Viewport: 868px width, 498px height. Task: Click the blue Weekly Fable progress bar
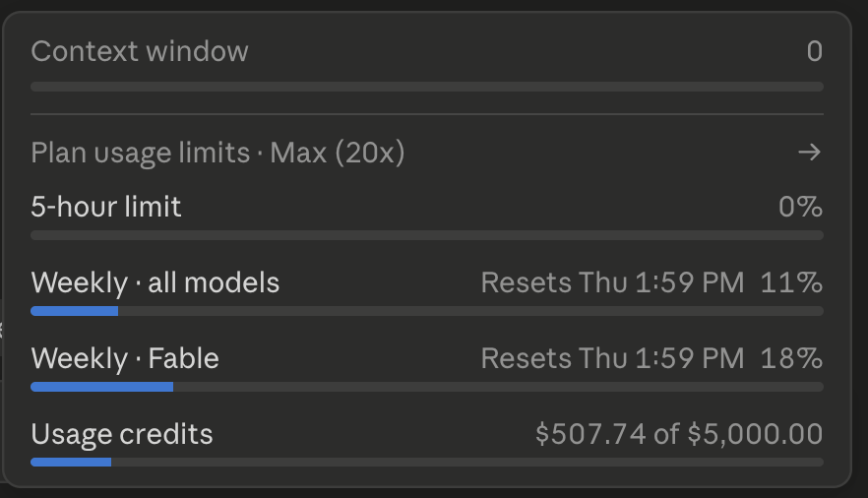(x=102, y=388)
